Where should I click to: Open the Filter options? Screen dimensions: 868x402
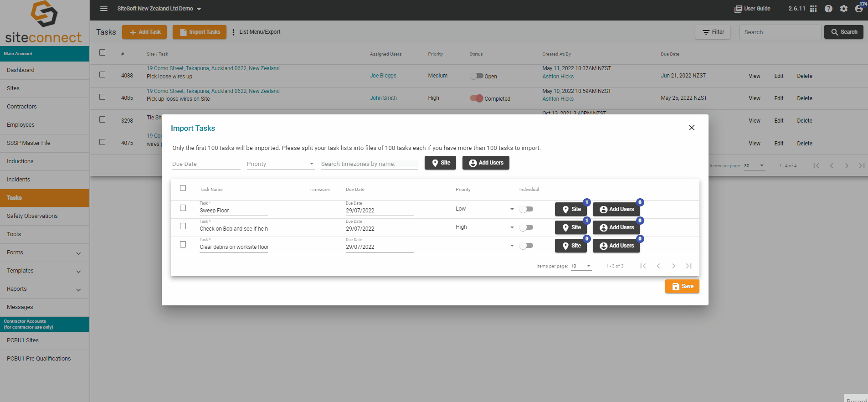pos(713,32)
